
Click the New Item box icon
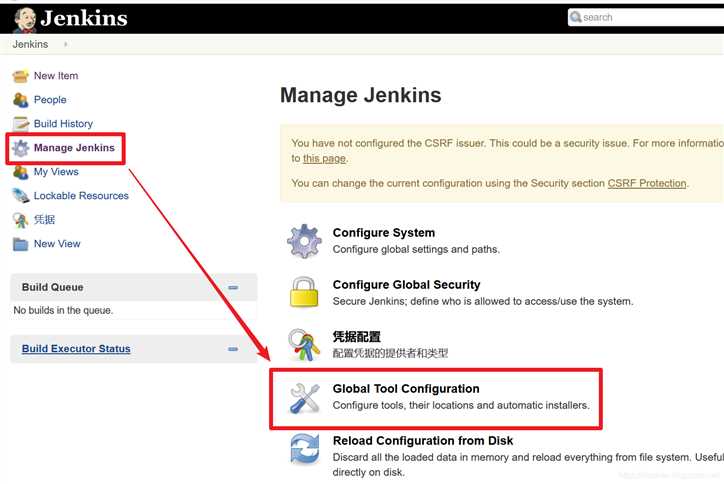(20, 76)
